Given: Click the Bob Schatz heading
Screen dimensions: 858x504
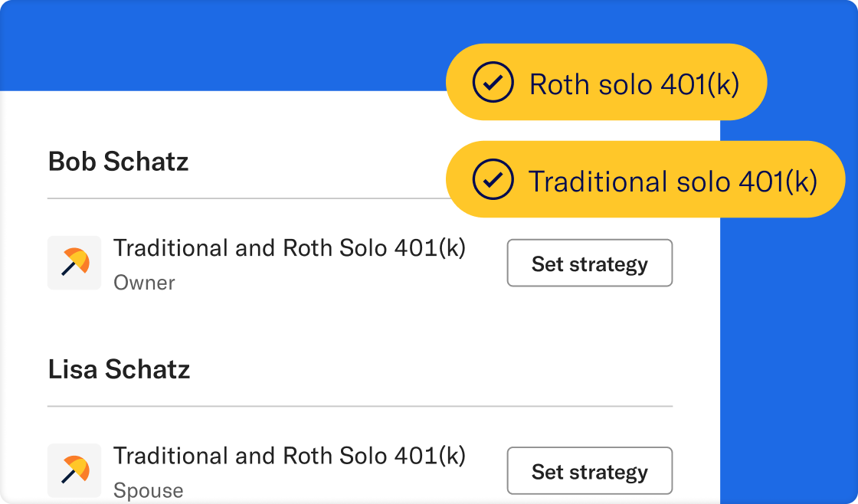Looking at the screenshot, I should point(118,162).
